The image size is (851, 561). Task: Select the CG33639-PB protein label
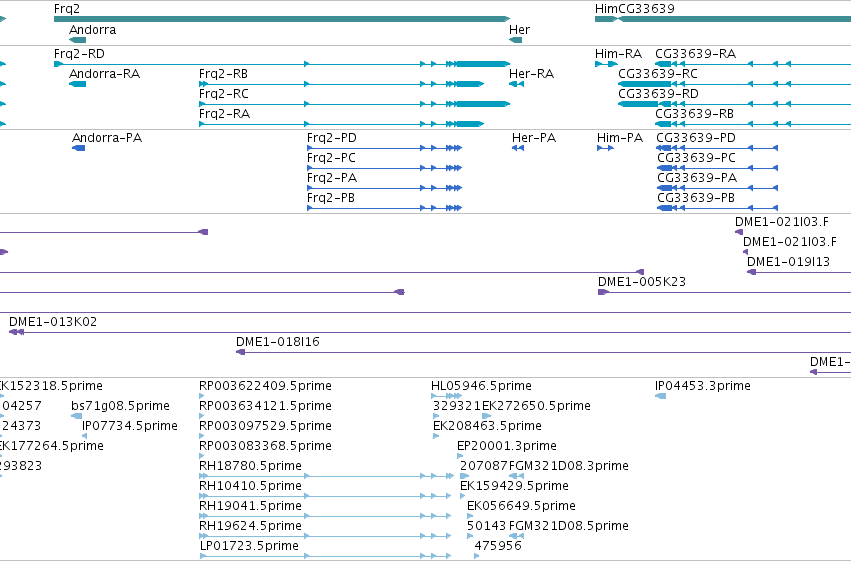click(696, 198)
